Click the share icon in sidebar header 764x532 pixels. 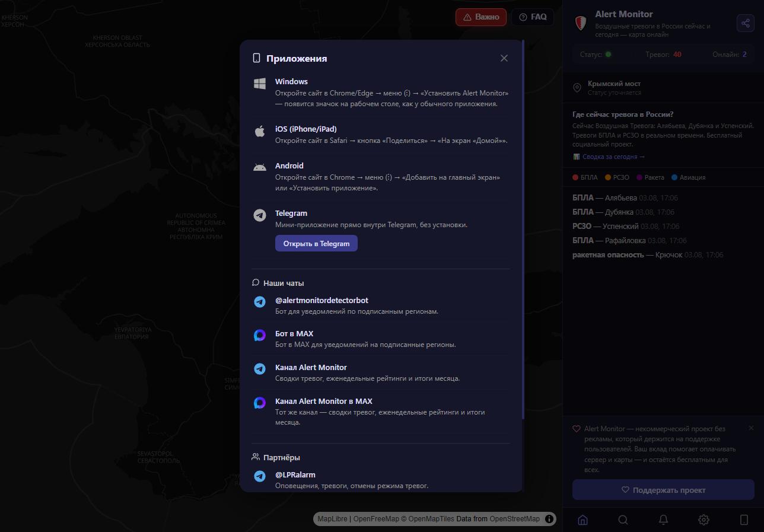pos(745,23)
